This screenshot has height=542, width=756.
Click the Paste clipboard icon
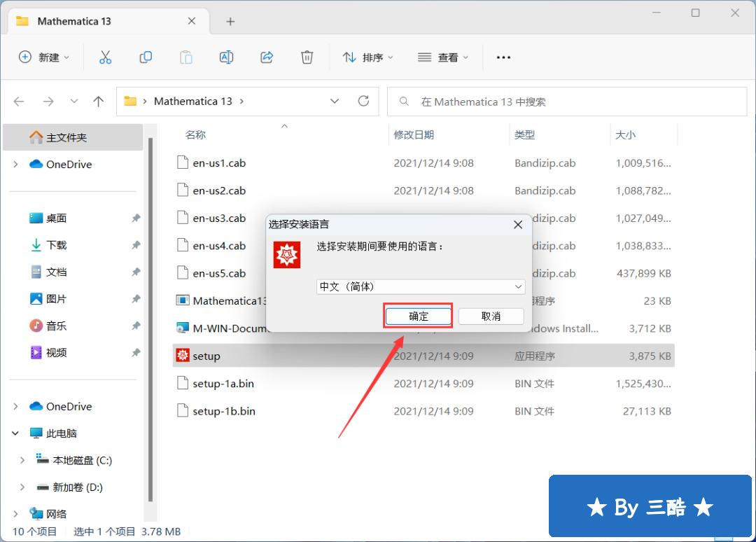pos(186,57)
